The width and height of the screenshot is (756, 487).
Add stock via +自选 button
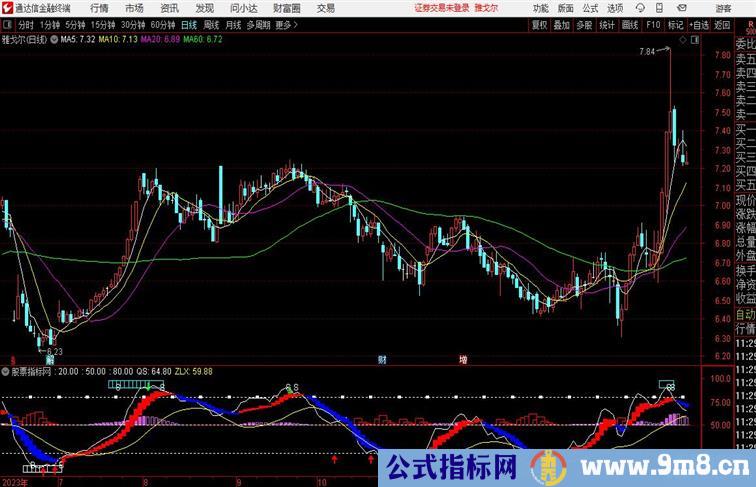(x=699, y=24)
